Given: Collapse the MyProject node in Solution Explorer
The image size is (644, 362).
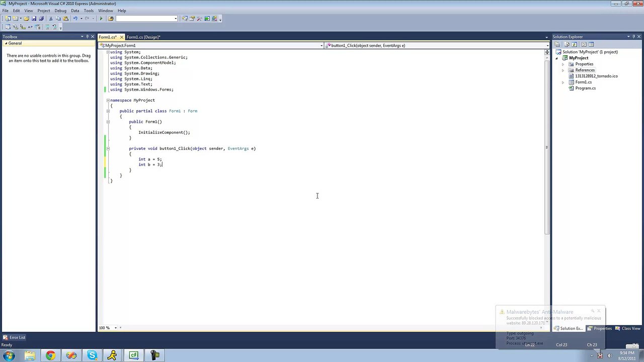Looking at the screenshot, I should click(x=557, y=58).
